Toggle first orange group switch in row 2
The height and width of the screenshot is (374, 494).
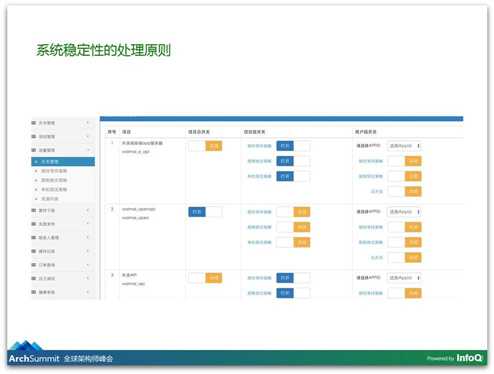(x=293, y=212)
